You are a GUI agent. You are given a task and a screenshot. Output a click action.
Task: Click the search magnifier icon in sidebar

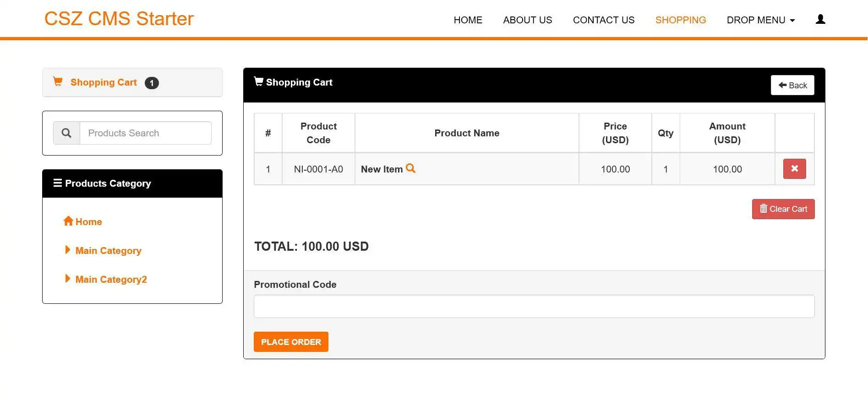click(x=66, y=133)
